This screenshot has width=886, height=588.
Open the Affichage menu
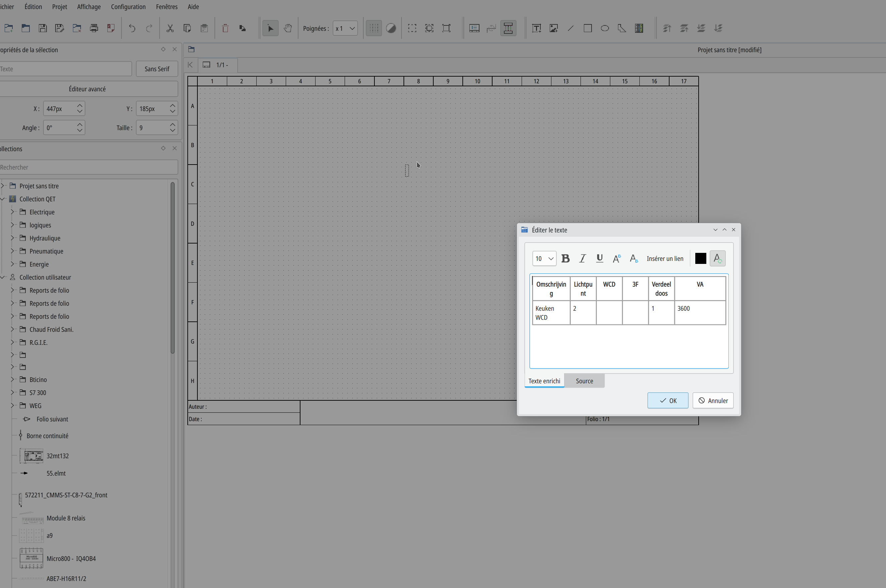[x=89, y=7]
